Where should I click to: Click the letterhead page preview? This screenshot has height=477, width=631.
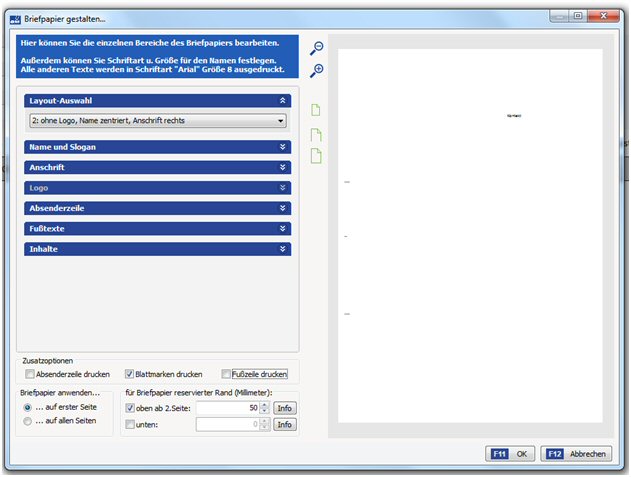(x=470, y=236)
